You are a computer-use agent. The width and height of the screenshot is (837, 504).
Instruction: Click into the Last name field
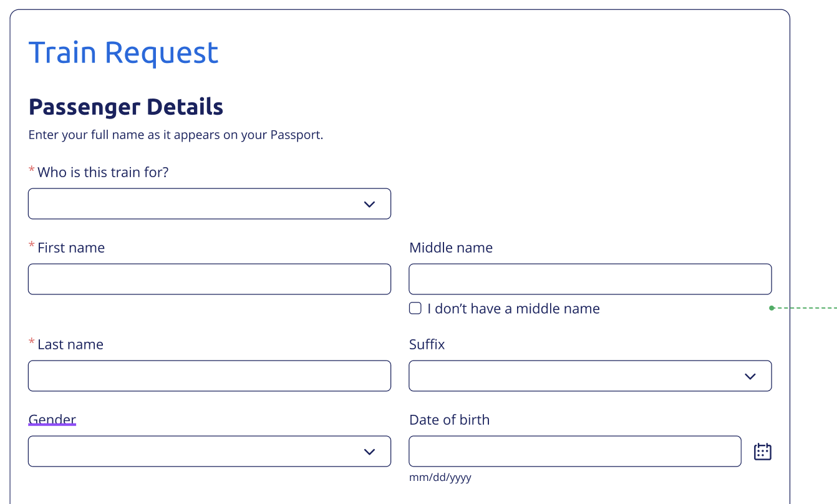(210, 376)
